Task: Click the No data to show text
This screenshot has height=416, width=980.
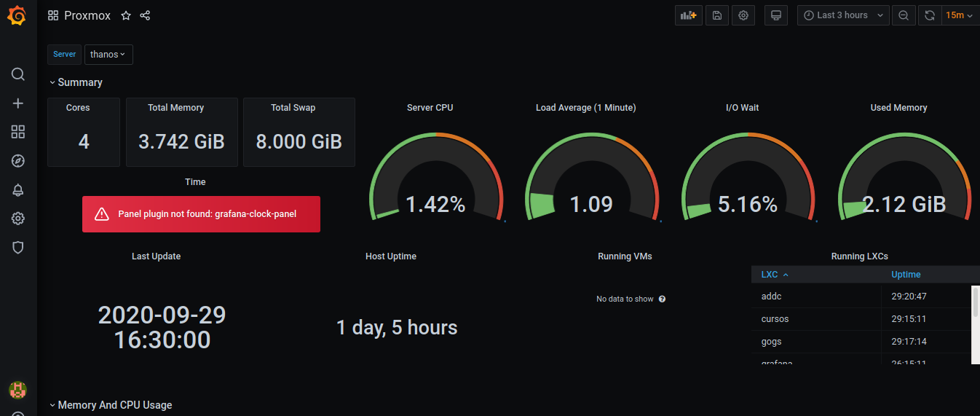Action: pos(625,299)
